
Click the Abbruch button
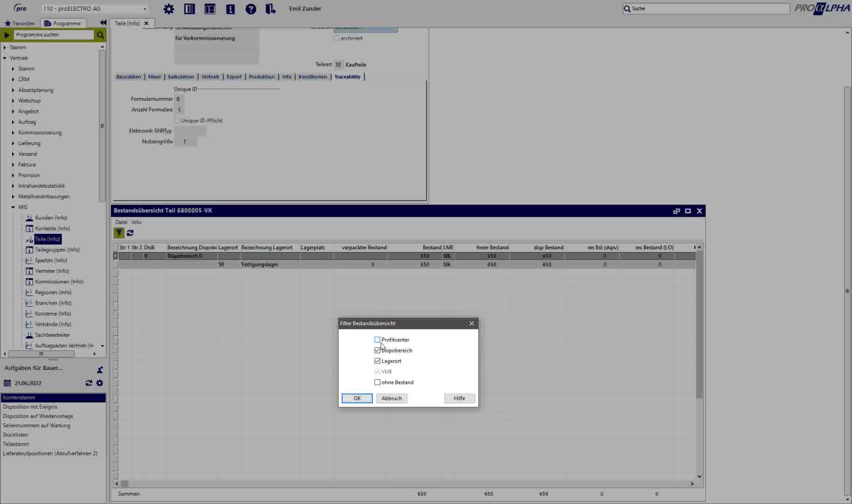(391, 399)
